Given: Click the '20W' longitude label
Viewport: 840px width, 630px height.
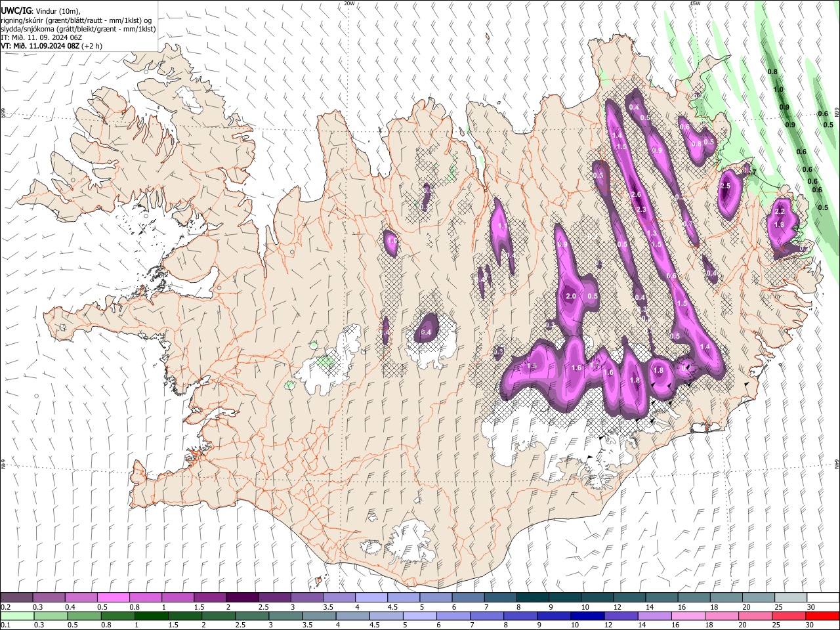Looking at the screenshot, I should coord(350,3).
